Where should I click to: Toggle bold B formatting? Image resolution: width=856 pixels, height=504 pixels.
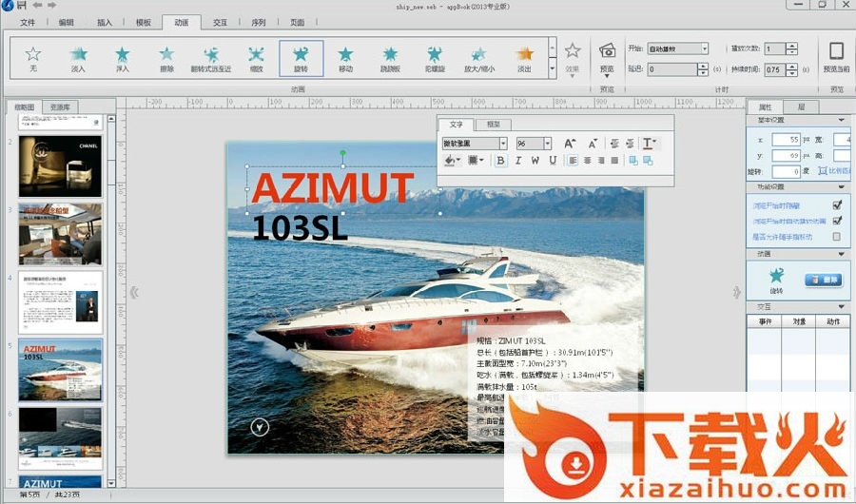coord(500,161)
